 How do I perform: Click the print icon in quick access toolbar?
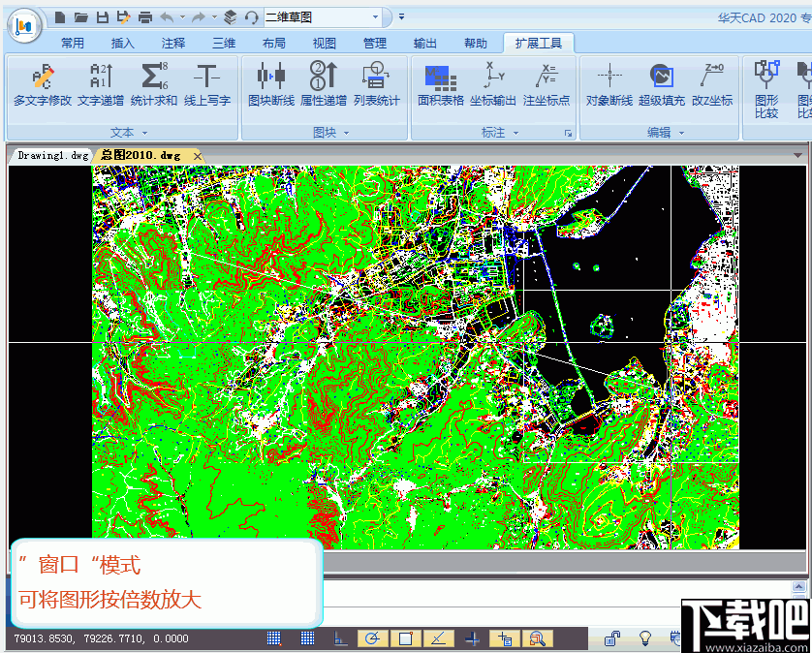pos(145,17)
